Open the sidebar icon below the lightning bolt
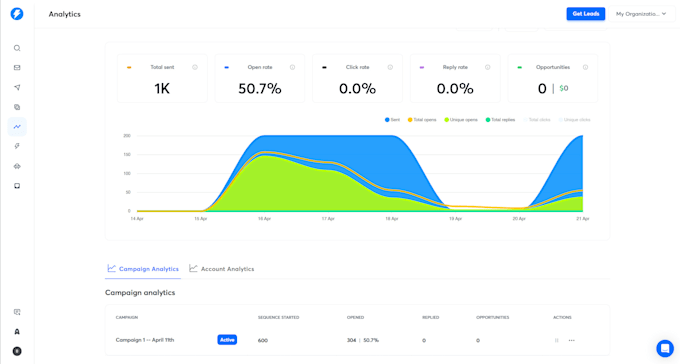Viewport: 680px width, 364px height. [17, 166]
